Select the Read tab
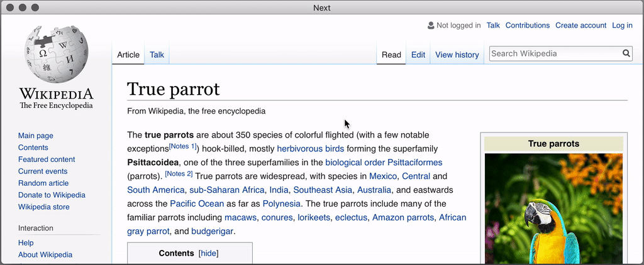 click(x=391, y=55)
